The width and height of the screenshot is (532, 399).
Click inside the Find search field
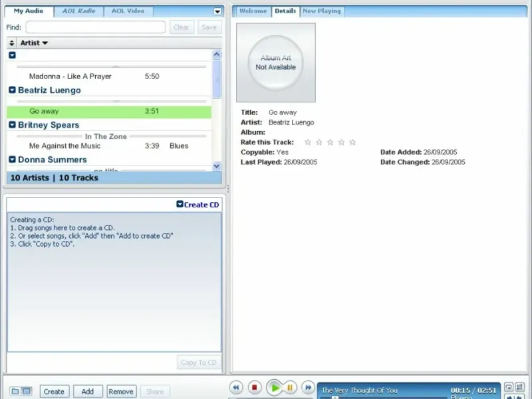pyautogui.click(x=96, y=27)
